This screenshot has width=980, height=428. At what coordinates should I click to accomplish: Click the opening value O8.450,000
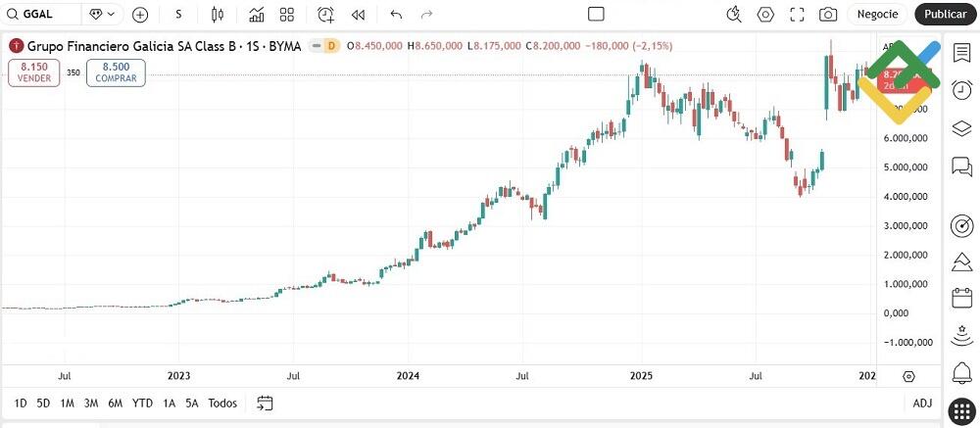pos(374,46)
